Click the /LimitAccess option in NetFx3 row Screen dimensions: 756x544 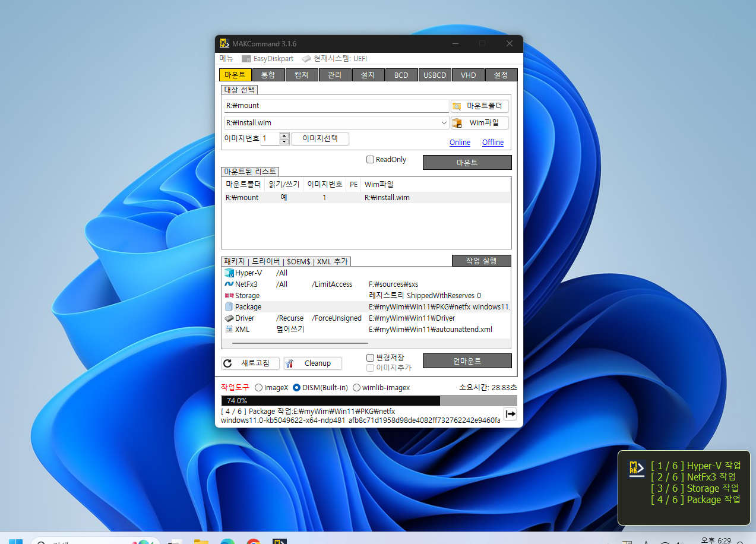coord(332,284)
